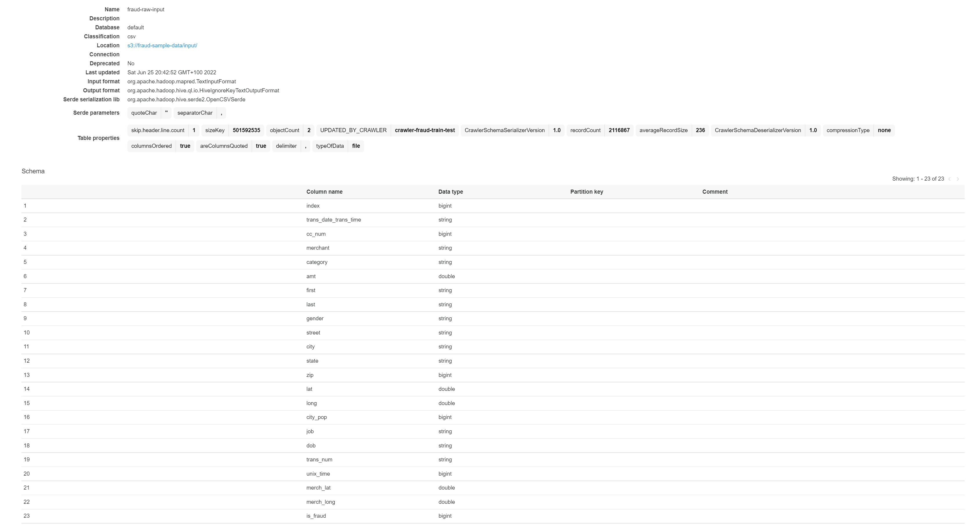Go to next schema page arrow
This screenshot has height=527, width=980.
click(958, 179)
